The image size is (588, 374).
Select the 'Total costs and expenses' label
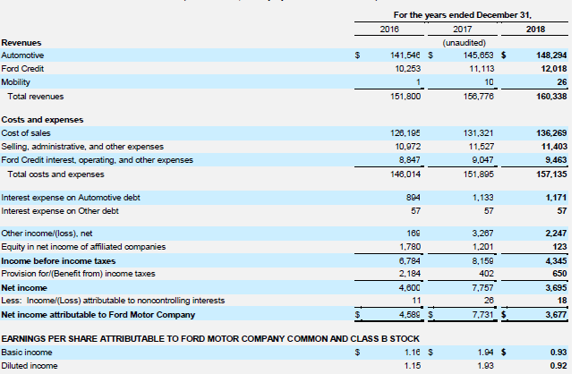pyautogui.click(x=55, y=174)
